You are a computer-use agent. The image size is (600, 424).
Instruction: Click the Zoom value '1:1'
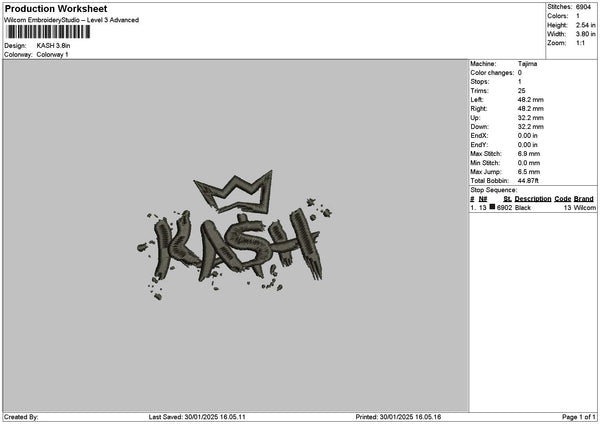click(x=580, y=43)
